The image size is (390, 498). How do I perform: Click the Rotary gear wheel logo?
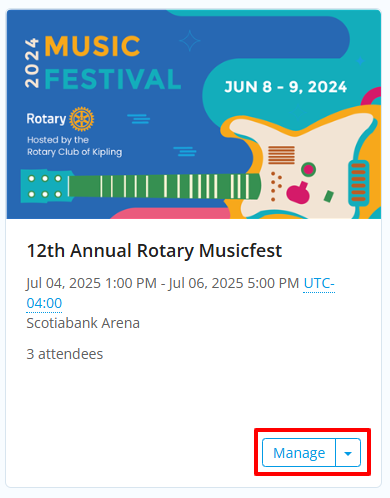[82, 119]
